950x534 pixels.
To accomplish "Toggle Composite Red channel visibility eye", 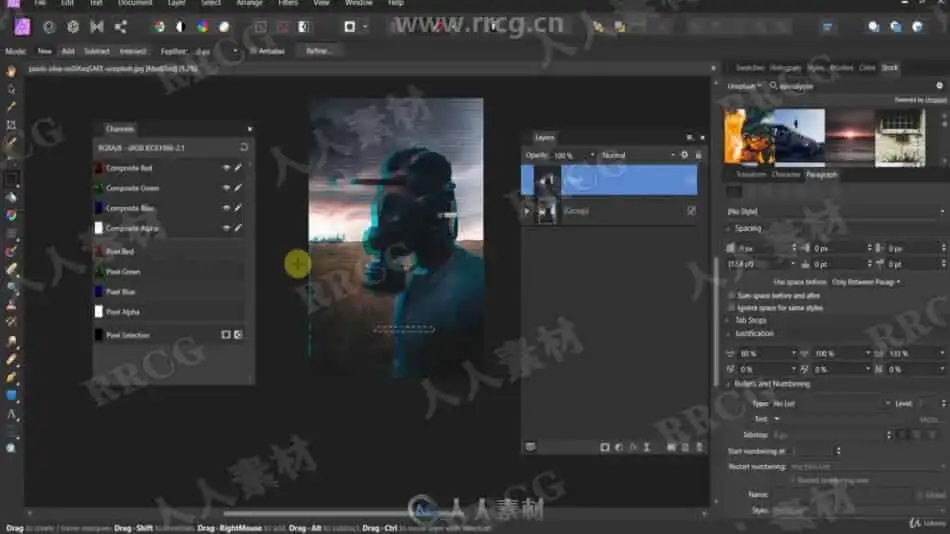I will pos(226,168).
